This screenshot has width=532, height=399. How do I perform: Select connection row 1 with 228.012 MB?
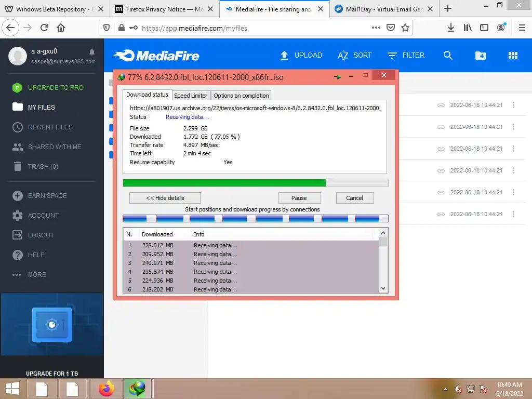pyautogui.click(x=251, y=245)
